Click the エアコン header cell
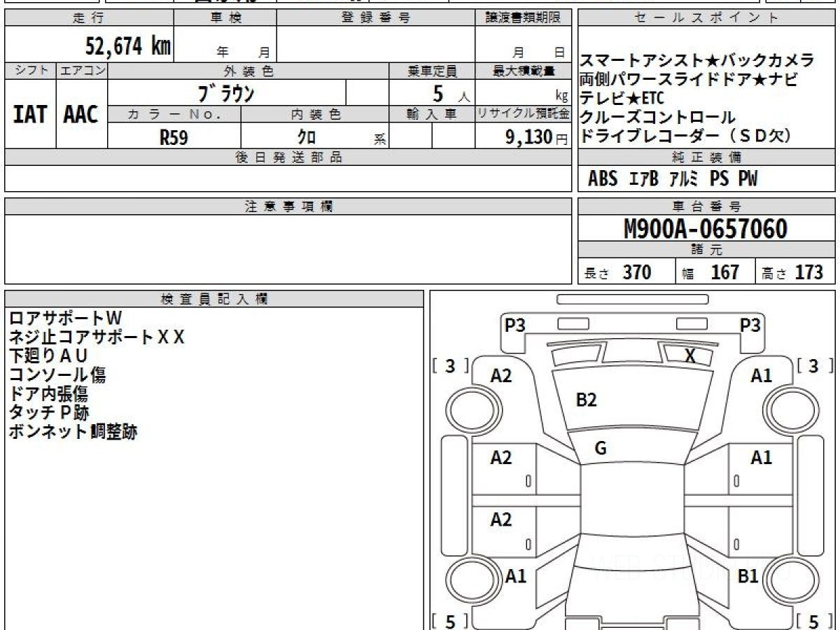 click(x=81, y=71)
